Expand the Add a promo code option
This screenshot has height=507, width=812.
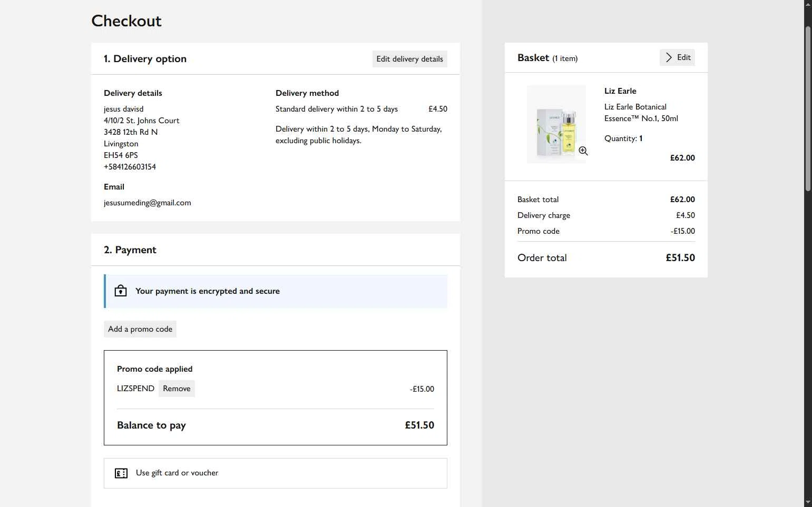[140, 329]
